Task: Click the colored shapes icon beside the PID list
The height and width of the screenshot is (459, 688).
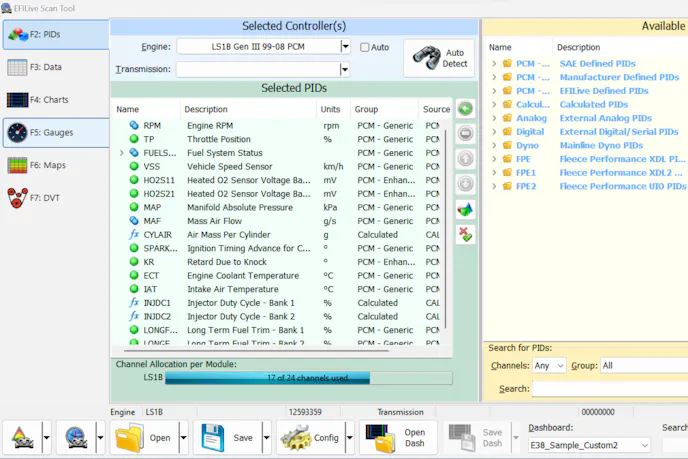Action: point(465,210)
